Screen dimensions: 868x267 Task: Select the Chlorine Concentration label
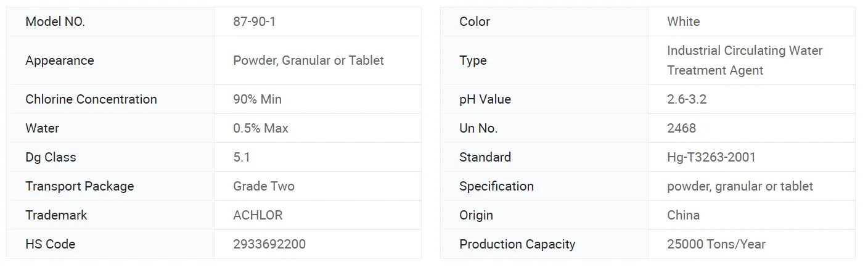click(x=91, y=99)
